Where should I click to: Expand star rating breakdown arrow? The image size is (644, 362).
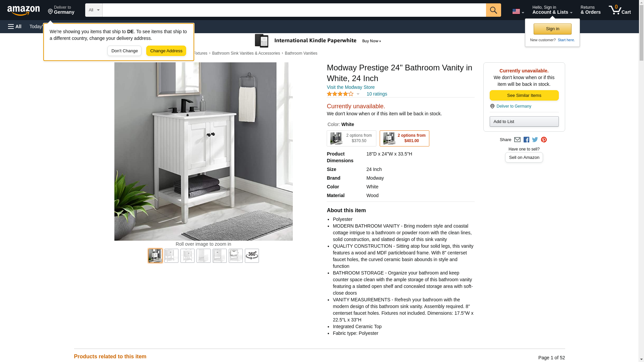358,94
